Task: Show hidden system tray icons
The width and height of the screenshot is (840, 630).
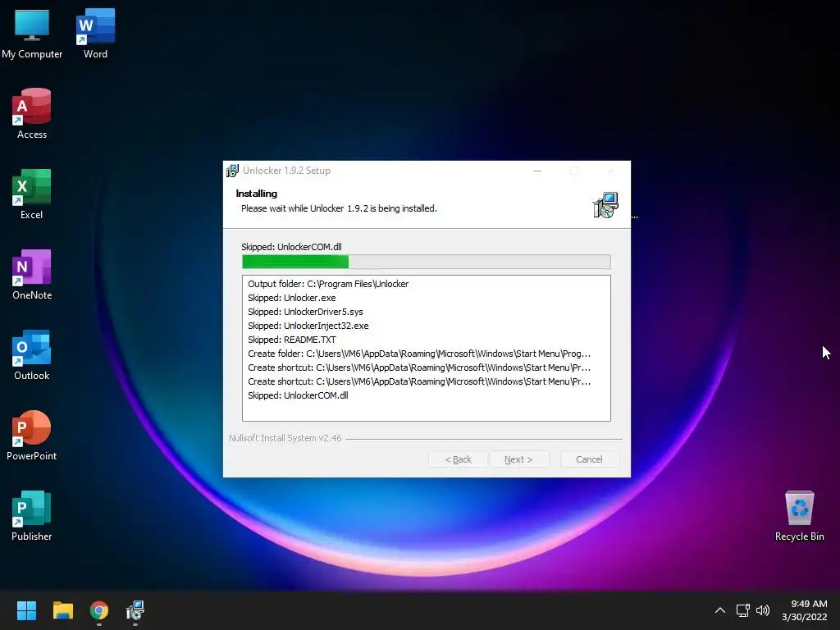Action: click(x=720, y=610)
